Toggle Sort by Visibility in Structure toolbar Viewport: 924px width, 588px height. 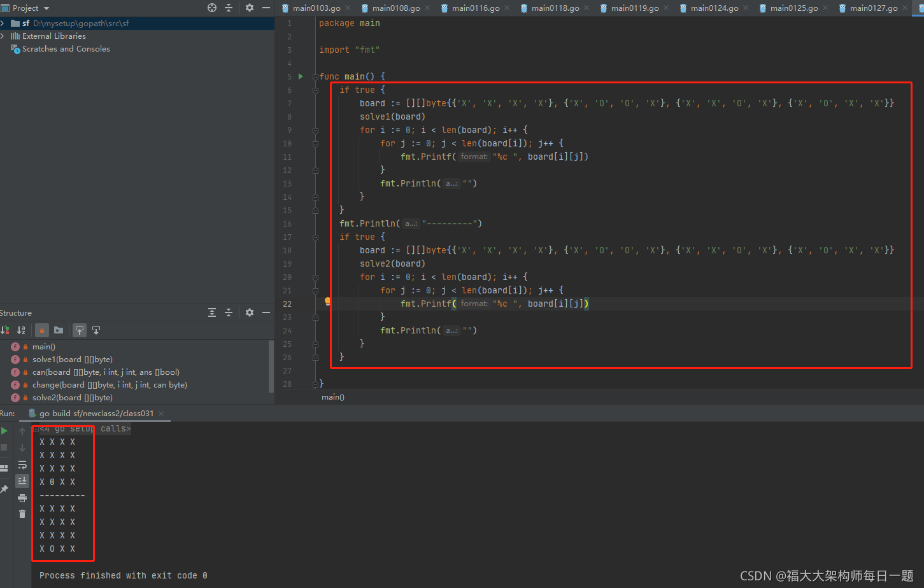point(5,330)
